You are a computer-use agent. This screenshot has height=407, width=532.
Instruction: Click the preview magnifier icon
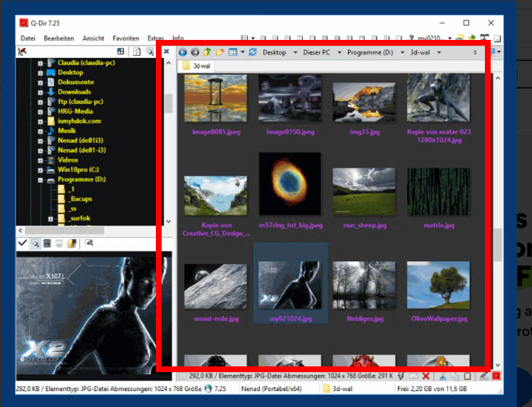click(x=35, y=243)
